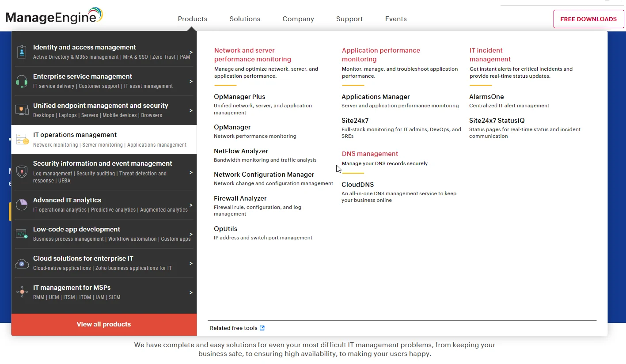Open the AlarmsOne link
626x364 pixels.
[486, 97]
